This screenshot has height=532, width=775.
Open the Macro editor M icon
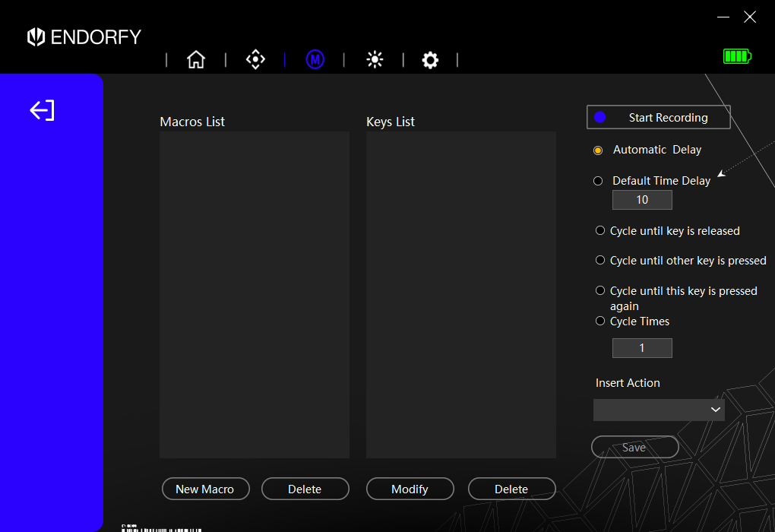click(x=315, y=59)
